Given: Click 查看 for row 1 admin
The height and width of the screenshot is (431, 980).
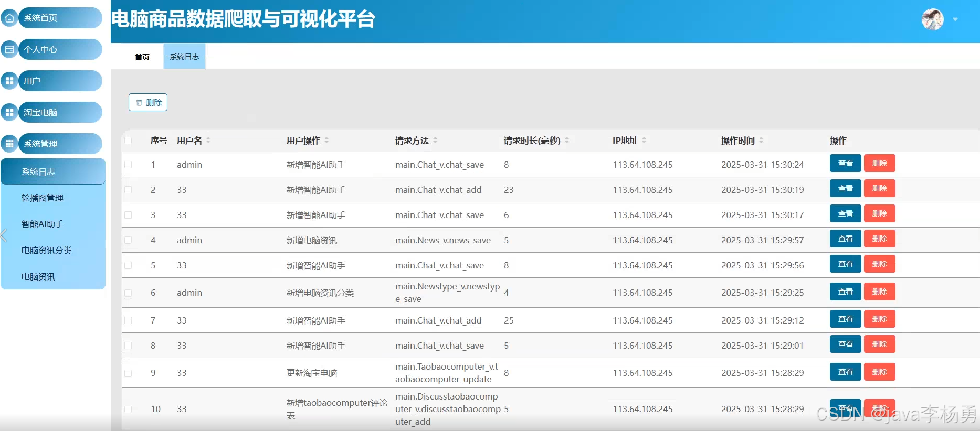Looking at the screenshot, I should [x=845, y=163].
